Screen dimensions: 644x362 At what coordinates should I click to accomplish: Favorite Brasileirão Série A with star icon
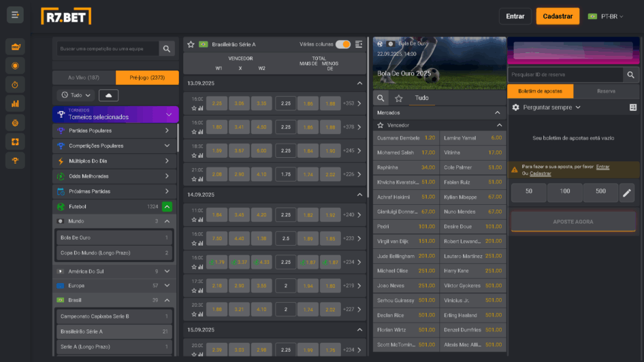191,44
